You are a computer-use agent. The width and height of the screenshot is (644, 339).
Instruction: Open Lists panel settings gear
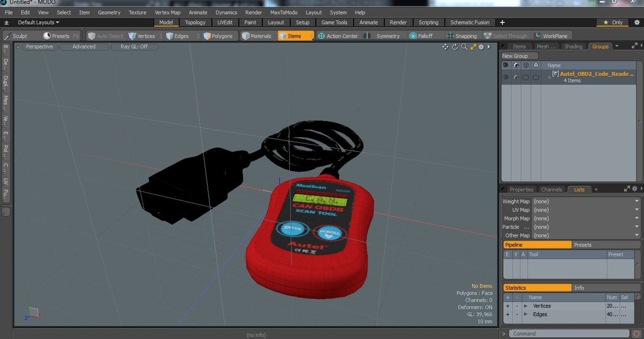pos(635,189)
